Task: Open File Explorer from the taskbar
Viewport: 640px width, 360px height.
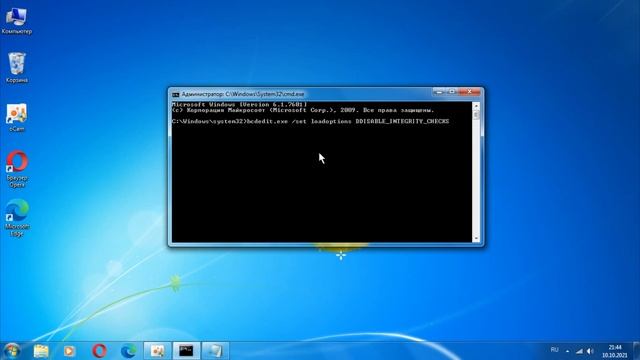Action: pos(41,351)
